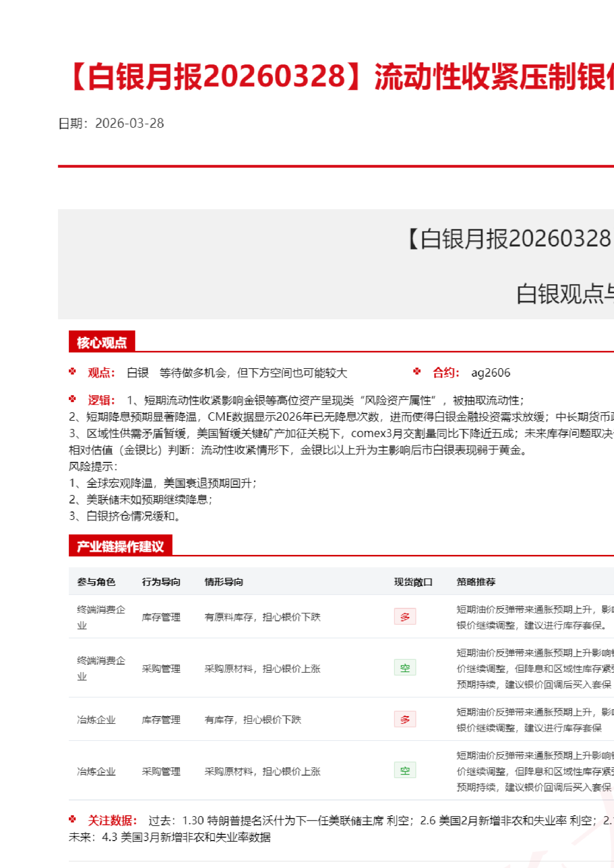Click the green 空 badge in 冶炼企业 采购管理 row
Viewport: 614px width, 868px height.
(405, 771)
